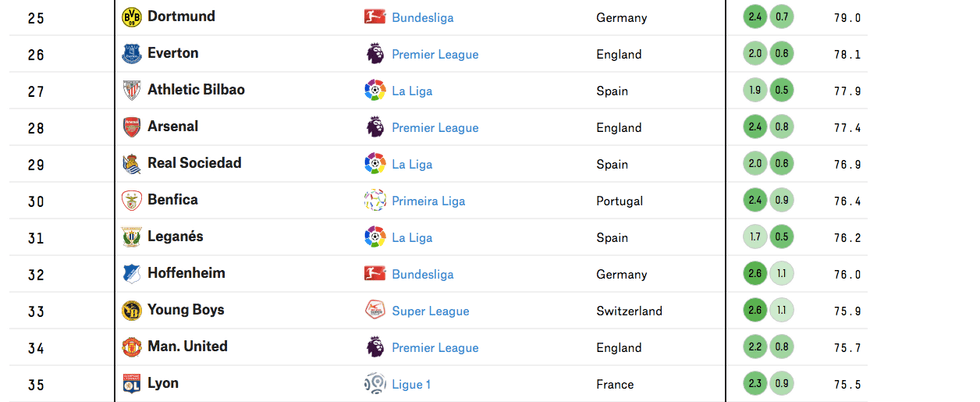
Task: Click the Primeira Liga logo icon
Action: point(375,200)
